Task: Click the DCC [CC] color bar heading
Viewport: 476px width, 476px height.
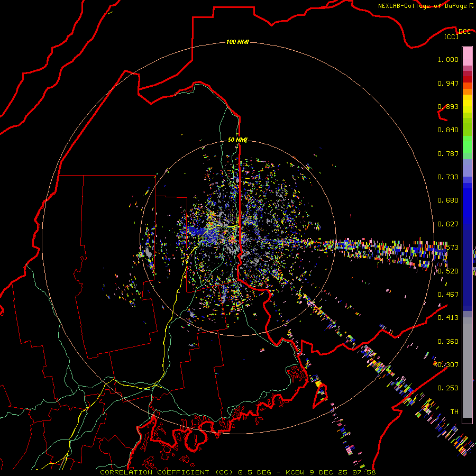Action: coord(457,34)
